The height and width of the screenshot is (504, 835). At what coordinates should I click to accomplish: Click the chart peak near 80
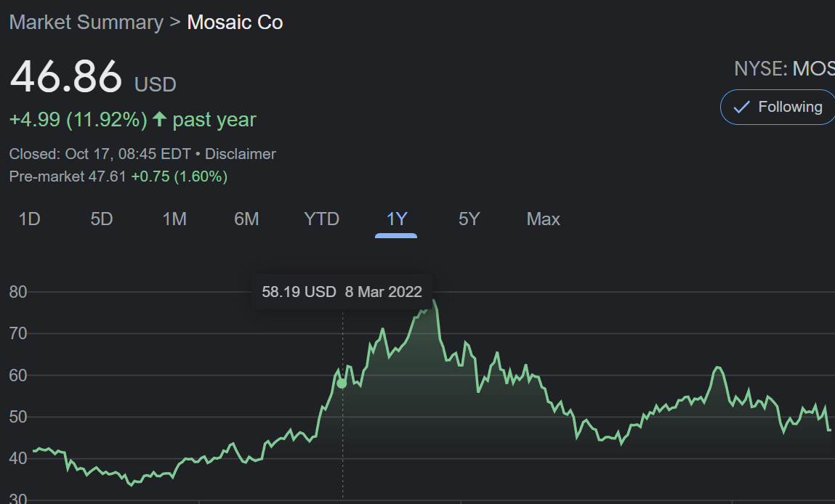(435, 302)
